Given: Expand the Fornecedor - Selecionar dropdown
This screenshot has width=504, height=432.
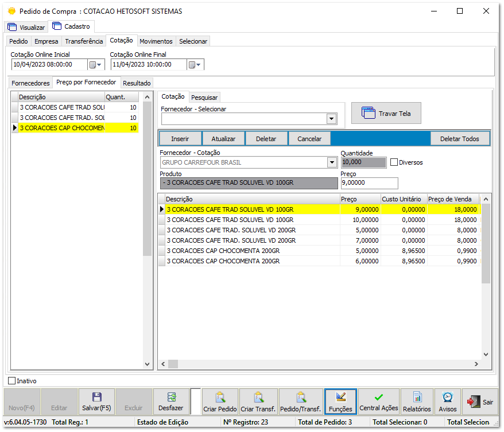Looking at the screenshot, I should 331,119.
